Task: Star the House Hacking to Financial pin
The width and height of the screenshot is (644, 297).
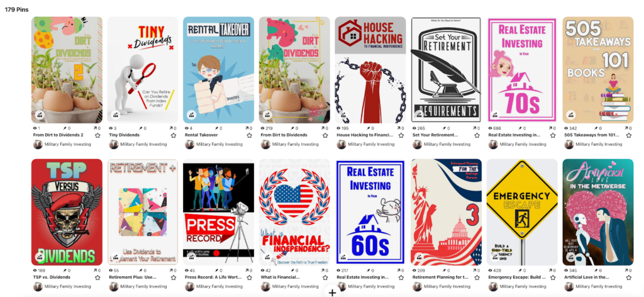Action: (401, 135)
